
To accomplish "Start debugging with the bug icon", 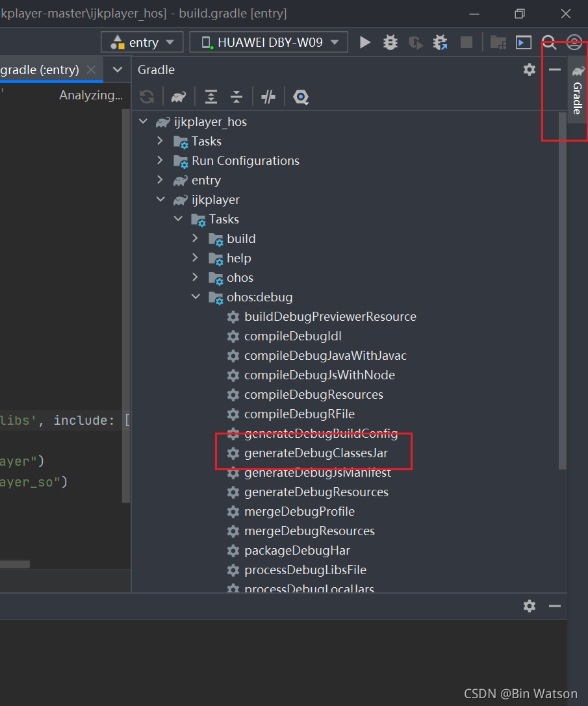I will click(390, 42).
